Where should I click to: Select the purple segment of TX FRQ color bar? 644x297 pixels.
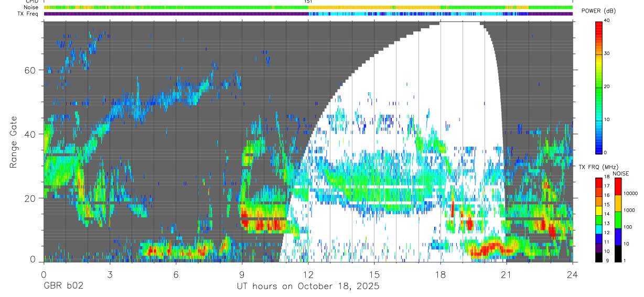tap(599, 248)
